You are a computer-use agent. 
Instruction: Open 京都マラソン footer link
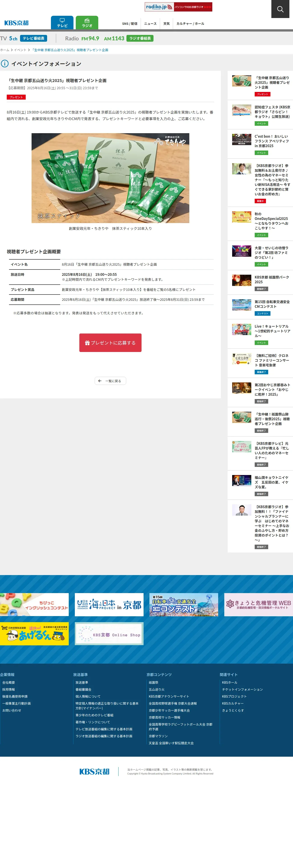pyautogui.click(x=158, y=736)
